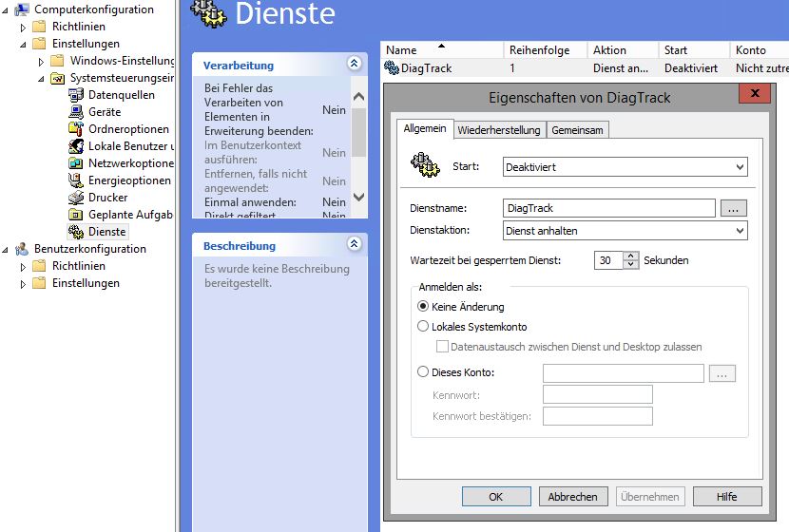
Task: Click the Energieoptionen icon
Action: [76, 180]
